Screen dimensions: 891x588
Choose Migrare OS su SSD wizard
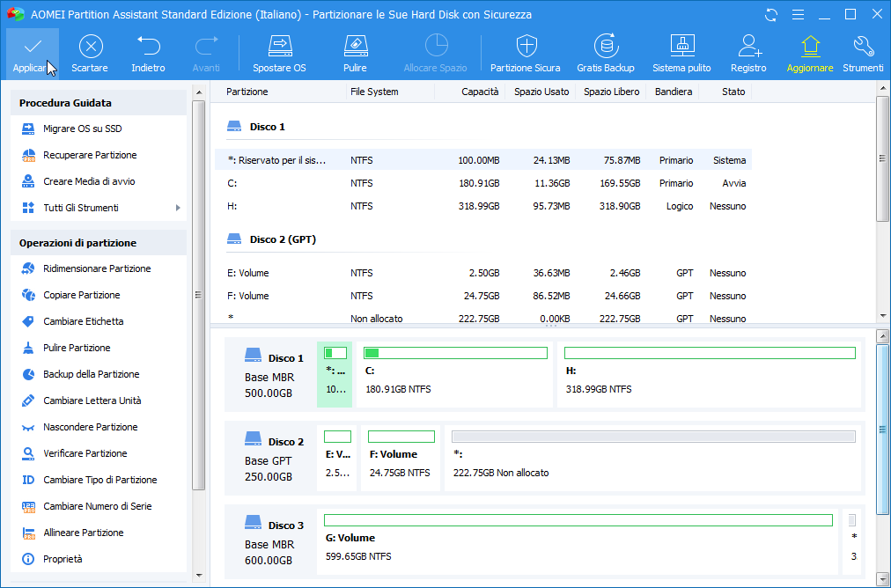[x=82, y=129]
